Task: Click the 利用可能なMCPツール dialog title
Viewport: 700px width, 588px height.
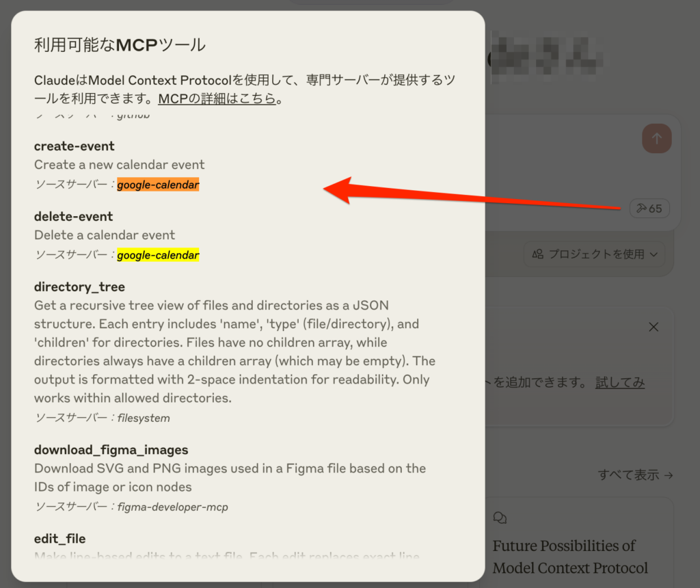Action: 120,46
